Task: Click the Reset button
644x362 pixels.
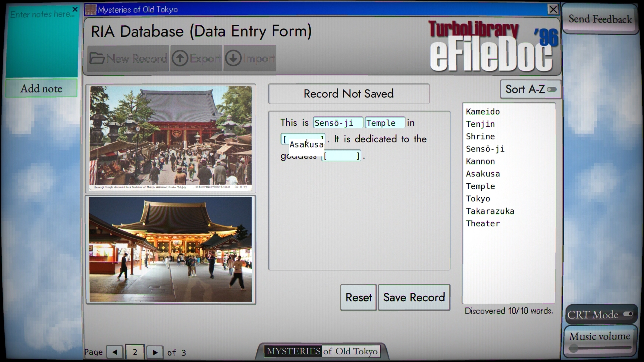Action: pyautogui.click(x=359, y=298)
